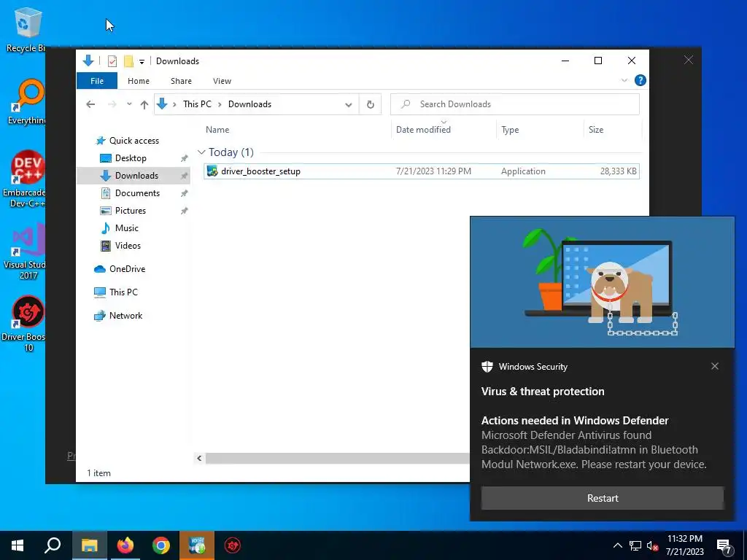The image size is (747, 560).
Task: Open taskbar Search
Action: (53, 545)
